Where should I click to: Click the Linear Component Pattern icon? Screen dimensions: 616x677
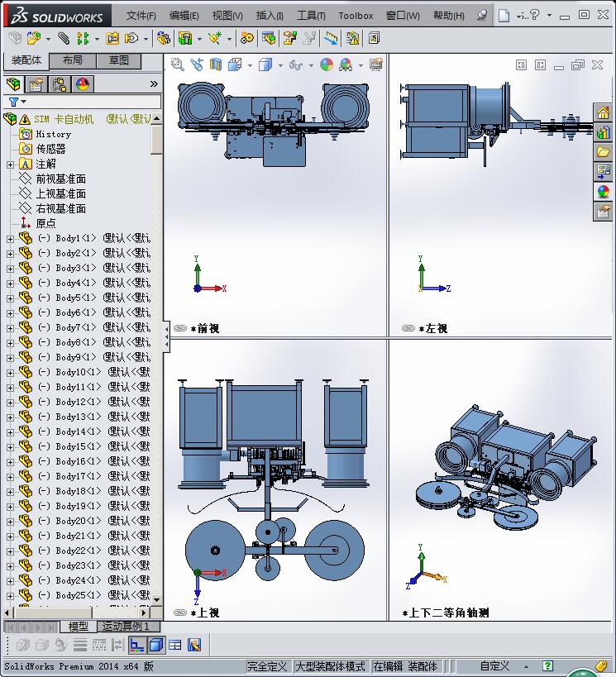coord(82,39)
